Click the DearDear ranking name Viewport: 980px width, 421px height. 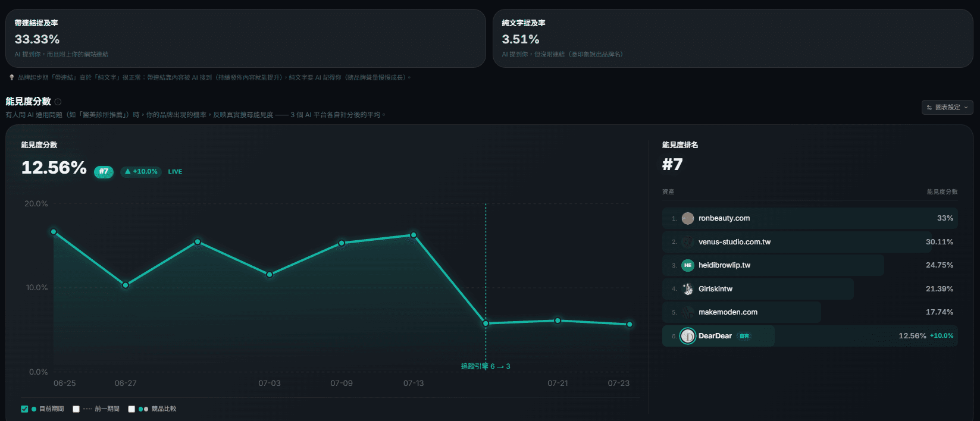coord(715,336)
